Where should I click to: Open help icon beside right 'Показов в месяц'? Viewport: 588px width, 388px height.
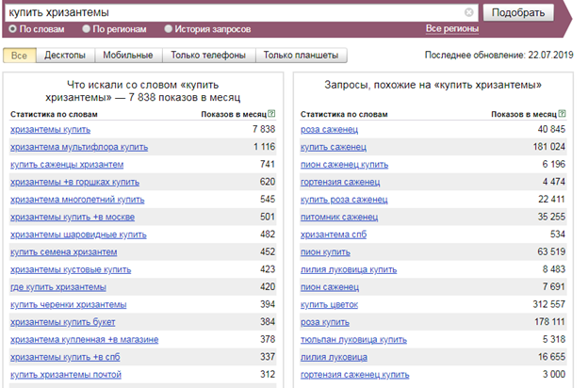click(562, 114)
